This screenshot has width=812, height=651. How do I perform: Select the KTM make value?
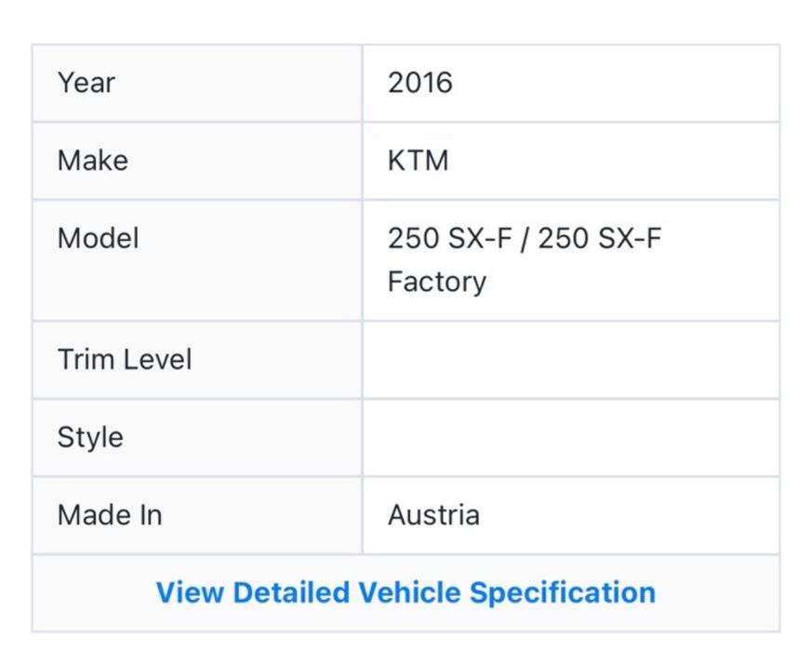(418, 160)
